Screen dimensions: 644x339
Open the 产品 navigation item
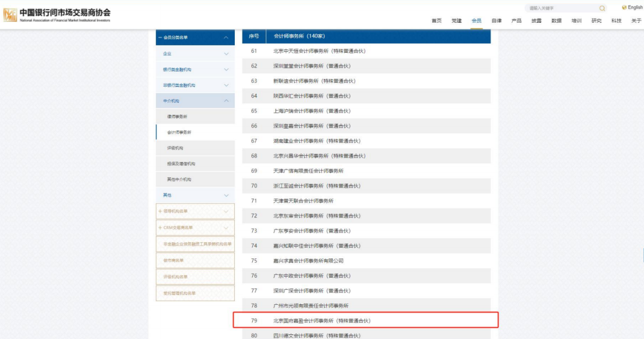(x=516, y=20)
